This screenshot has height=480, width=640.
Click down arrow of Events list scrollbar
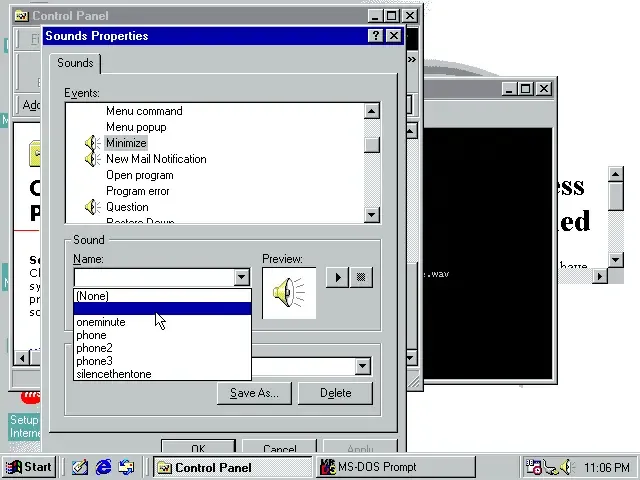(x=371, y=215)
